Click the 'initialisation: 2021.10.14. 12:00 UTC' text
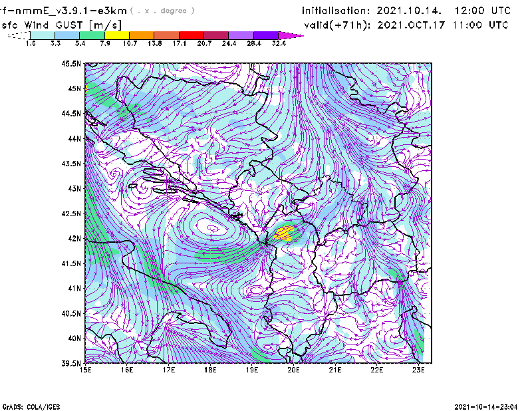The image size is (532, 411). 406,11
